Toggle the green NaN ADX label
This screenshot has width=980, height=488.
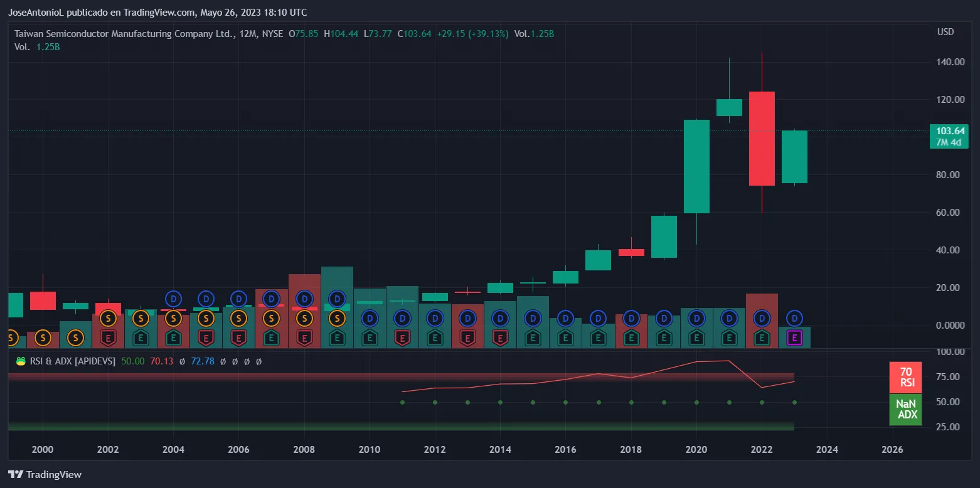click(x=905, y=410)
